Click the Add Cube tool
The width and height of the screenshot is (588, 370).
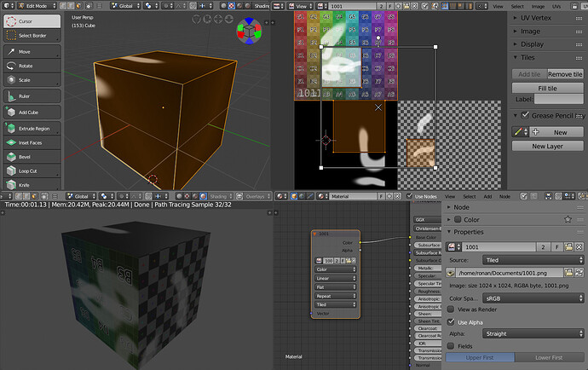click(x=32, y=113)
